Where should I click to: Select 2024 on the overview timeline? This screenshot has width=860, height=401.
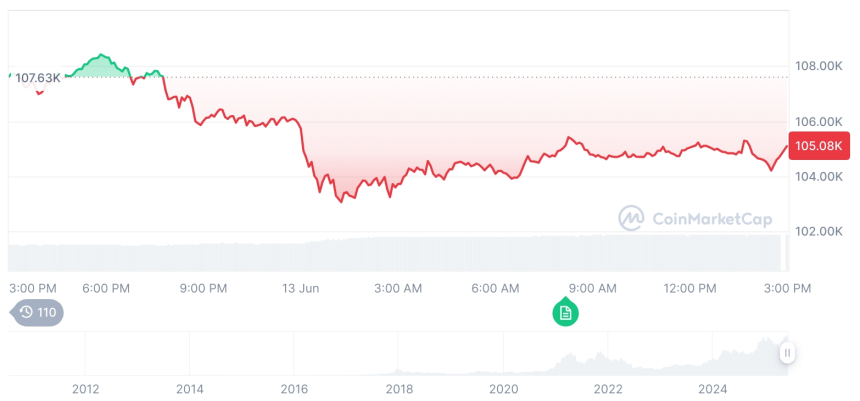pyautogui.click(x=713, y=389)
